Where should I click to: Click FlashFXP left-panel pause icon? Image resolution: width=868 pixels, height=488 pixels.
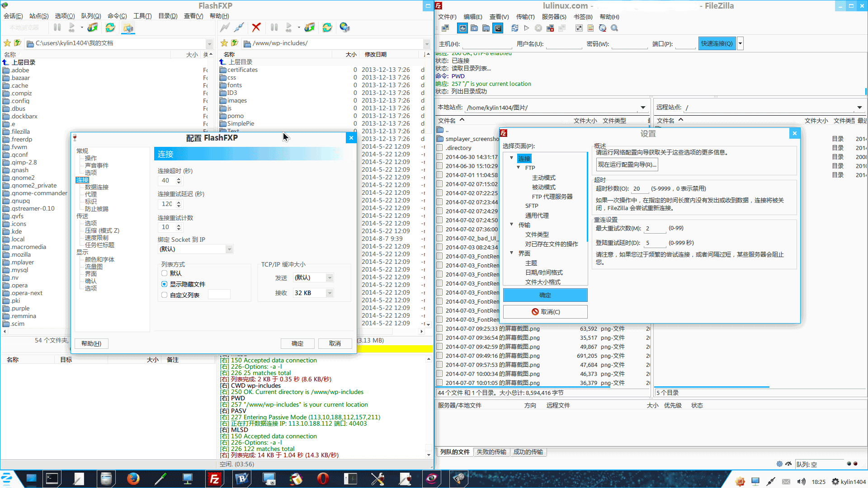click(x=57, y=28)
